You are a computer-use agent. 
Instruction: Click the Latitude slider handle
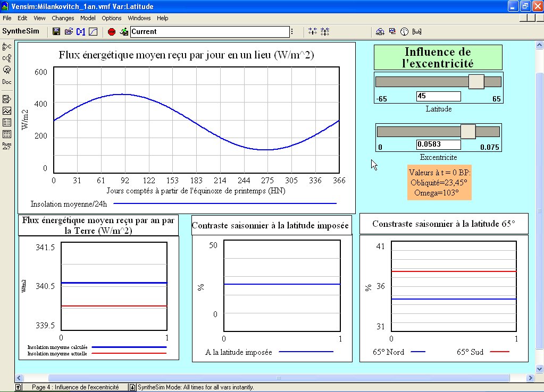pos(476,81)
